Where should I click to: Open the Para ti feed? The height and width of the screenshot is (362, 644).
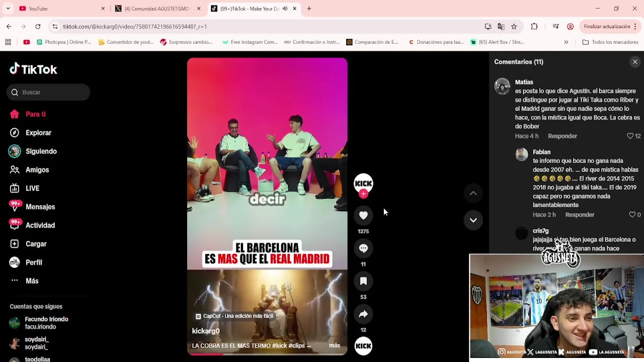28,114
